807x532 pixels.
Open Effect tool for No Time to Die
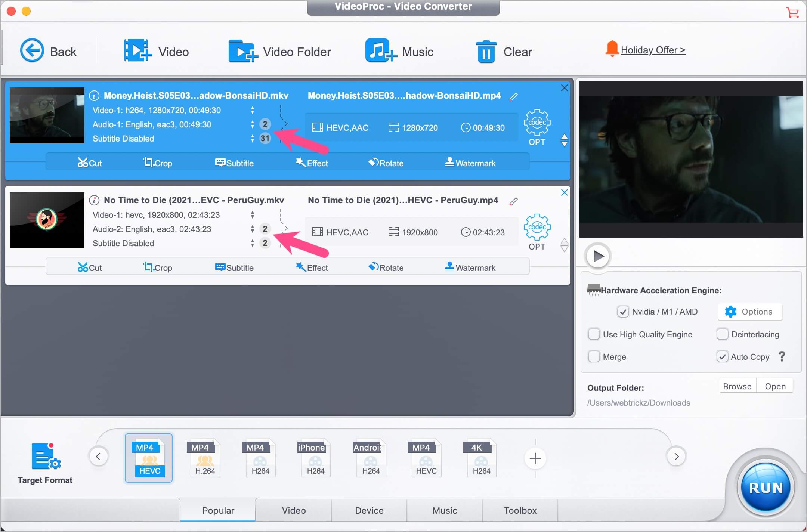pos(312,267)
